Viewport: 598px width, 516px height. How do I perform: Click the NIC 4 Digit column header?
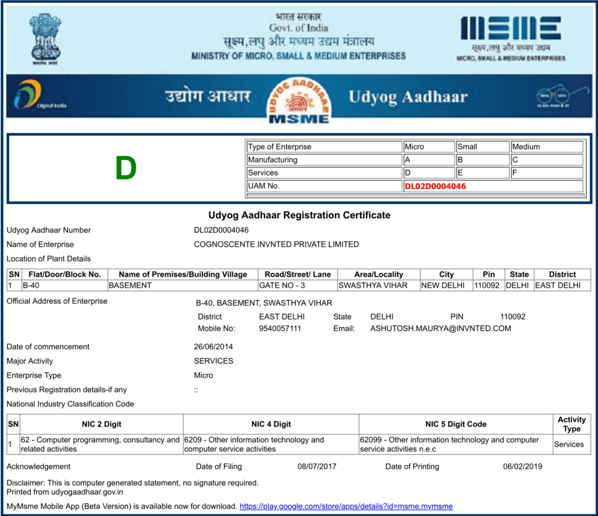tap(271, 424)
